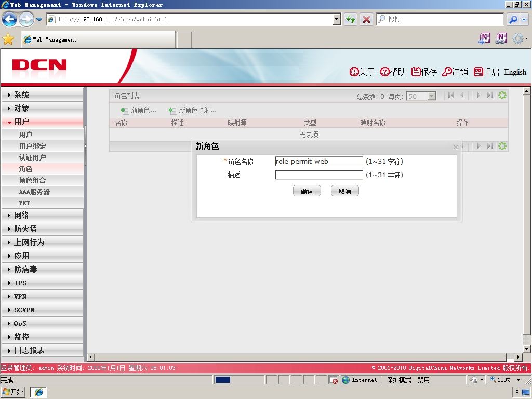
Task: Go to first page in role list
Action: click(x=451, y=96)
